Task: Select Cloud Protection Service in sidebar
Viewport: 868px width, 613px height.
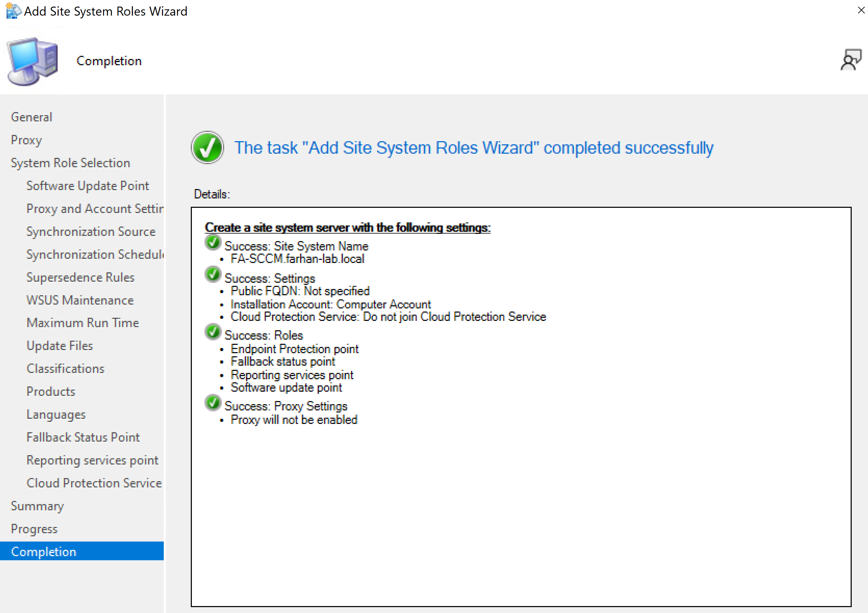Action: pos(94,483)
